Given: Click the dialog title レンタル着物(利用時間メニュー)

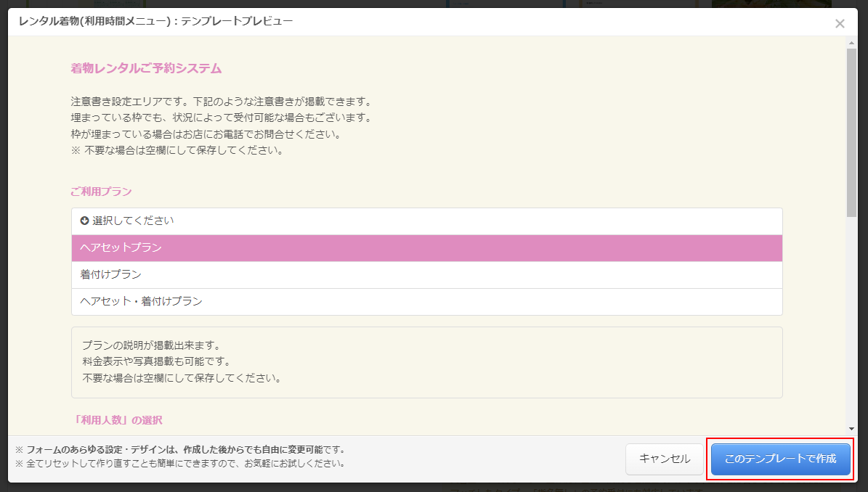Looking at the screenshot, I should pyautogui.click(x=155, y=21).
